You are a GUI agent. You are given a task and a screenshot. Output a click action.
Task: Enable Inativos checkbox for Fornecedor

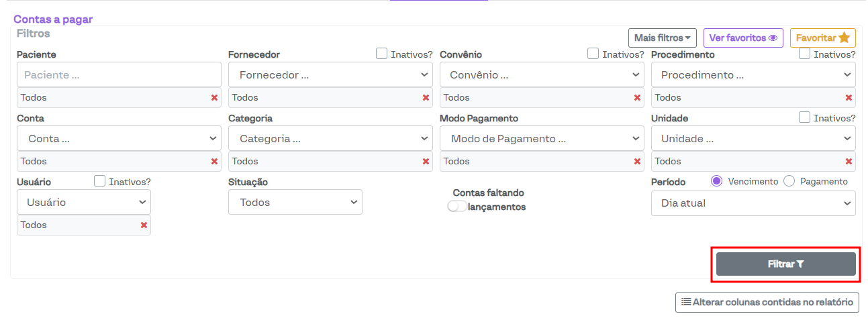381,54
